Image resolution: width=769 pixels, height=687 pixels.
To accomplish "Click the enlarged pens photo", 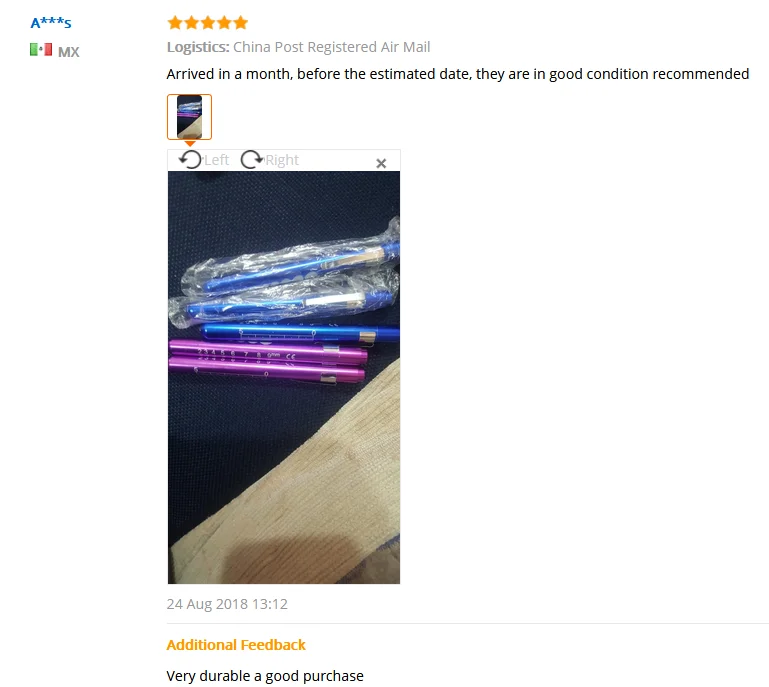I will point(284,377).
